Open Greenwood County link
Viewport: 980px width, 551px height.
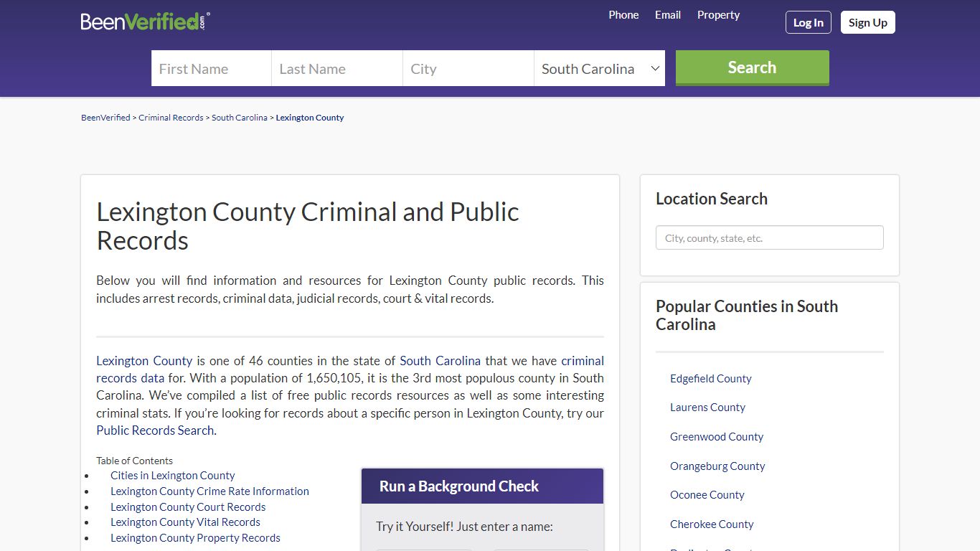coord(717,437)
